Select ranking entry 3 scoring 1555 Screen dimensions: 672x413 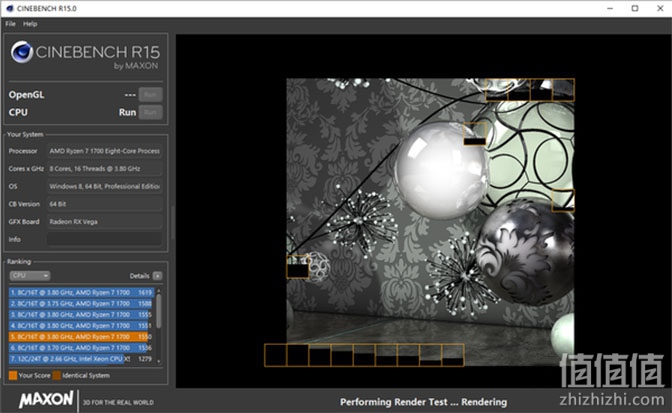pos(81,314)
